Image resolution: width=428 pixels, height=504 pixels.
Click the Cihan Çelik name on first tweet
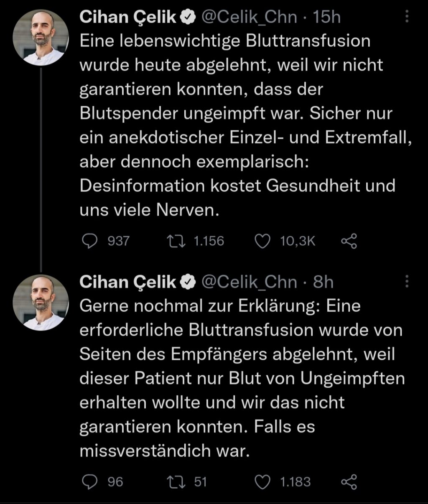click(128, 17)
